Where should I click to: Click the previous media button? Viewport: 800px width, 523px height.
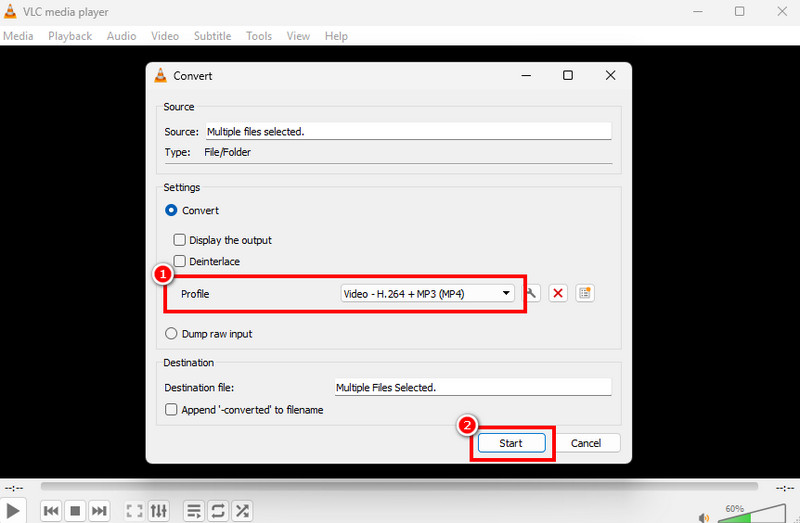click(50, 511)
